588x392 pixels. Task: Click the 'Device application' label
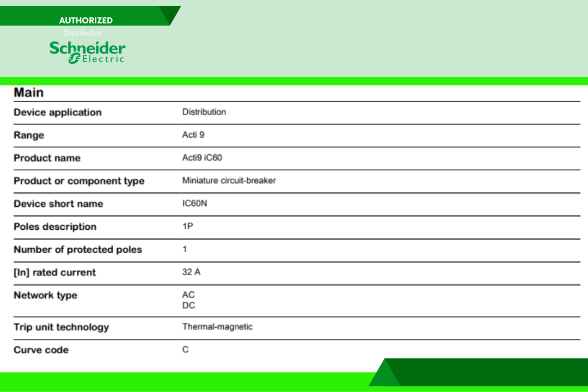58,113
